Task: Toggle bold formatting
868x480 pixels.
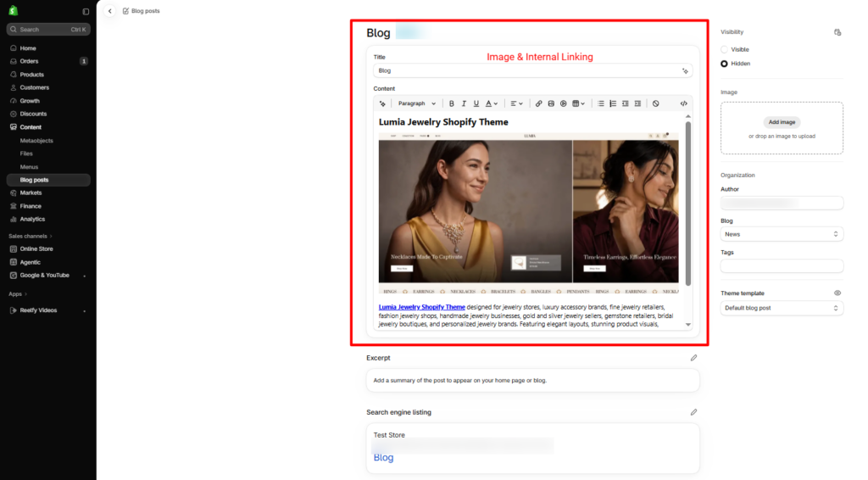Action: click(x=452, y=103)
